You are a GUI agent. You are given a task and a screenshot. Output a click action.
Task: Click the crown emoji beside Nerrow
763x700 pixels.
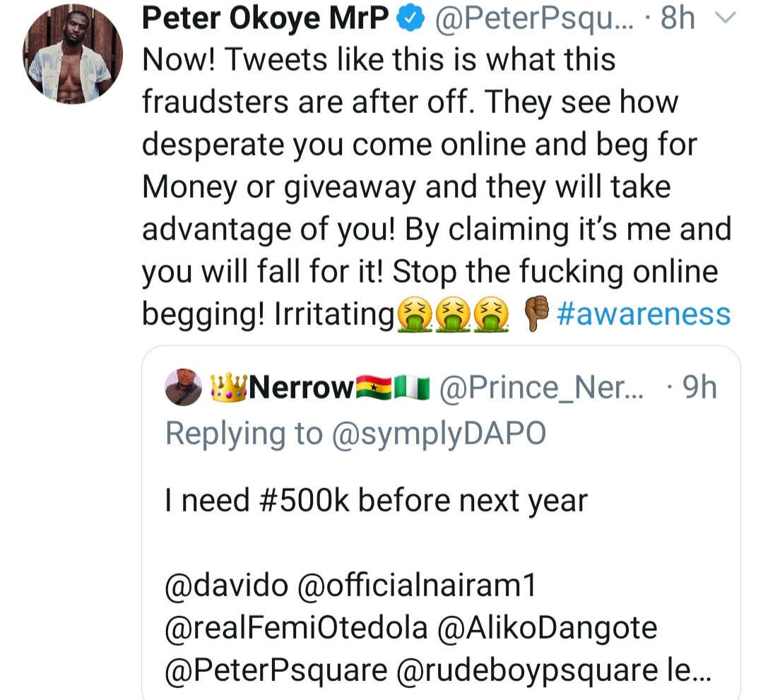click(227, 387)
